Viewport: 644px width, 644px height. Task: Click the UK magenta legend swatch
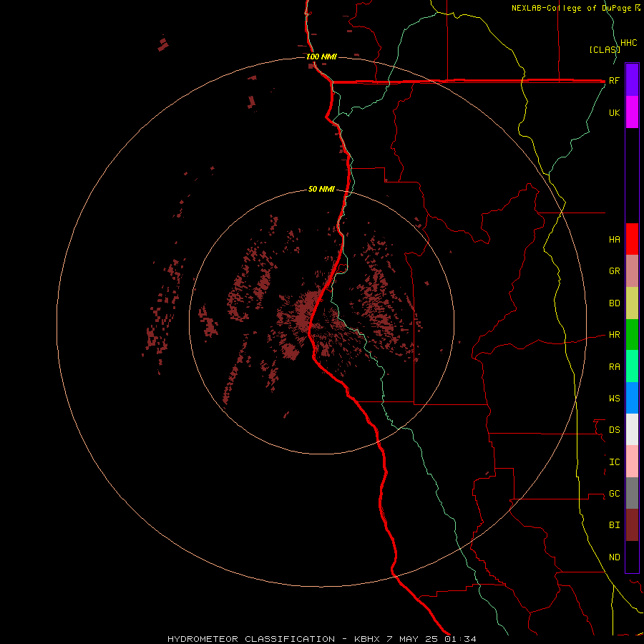(x=632, y=112)
